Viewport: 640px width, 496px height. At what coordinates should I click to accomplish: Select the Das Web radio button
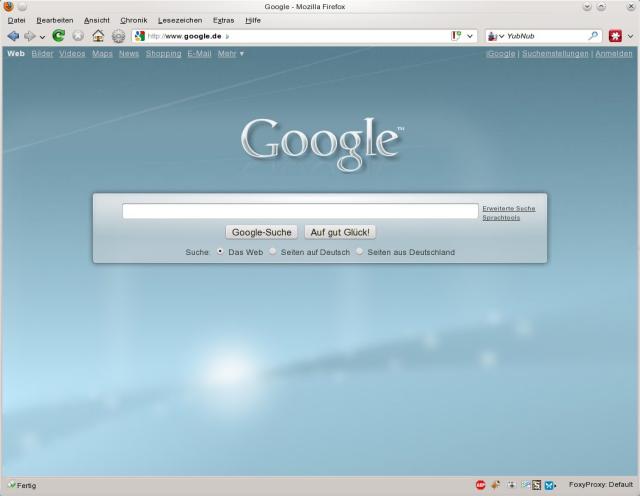(220, 251)
